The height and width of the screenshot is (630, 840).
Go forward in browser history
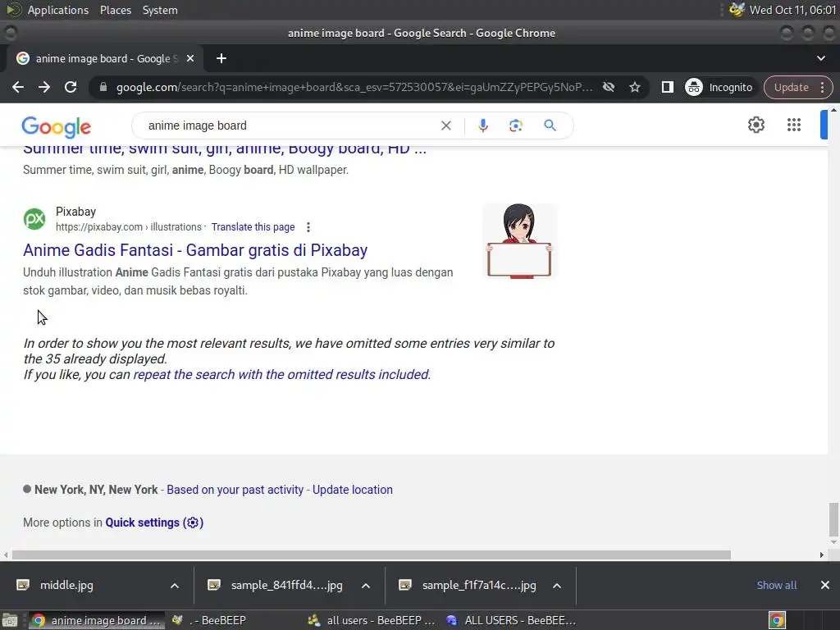44,87
